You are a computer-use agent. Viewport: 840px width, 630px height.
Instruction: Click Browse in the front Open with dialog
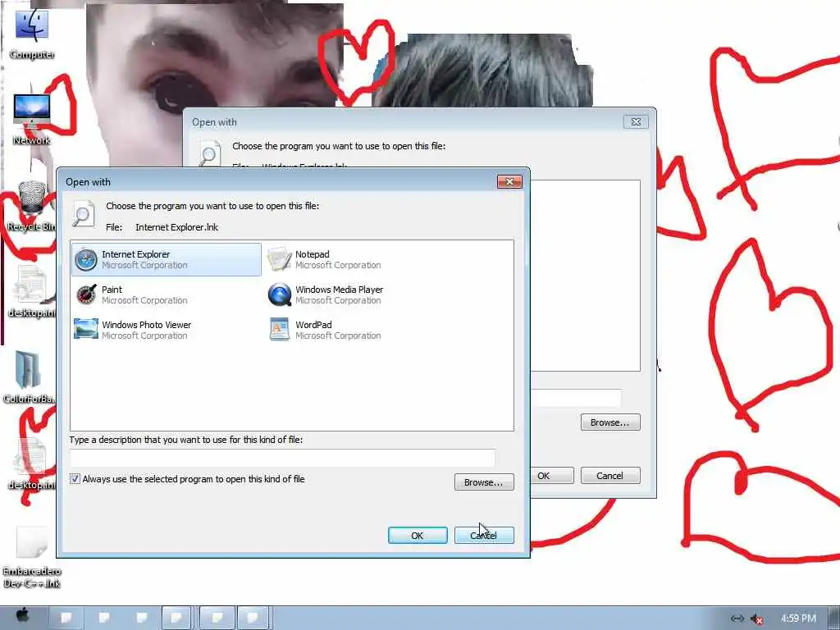click(484, 482)
